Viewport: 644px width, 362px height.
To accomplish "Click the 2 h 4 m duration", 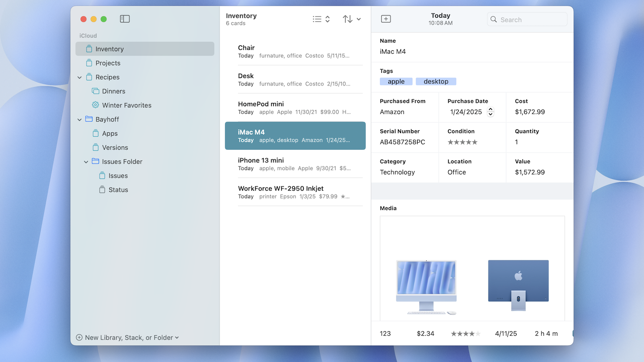I will (546, 333).
